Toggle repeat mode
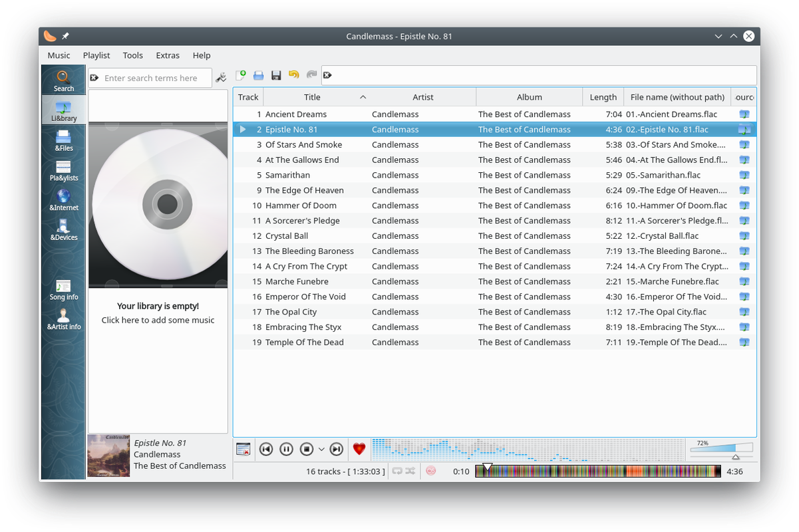The width and height of the screenshot is (799, 532). (397, 471)
